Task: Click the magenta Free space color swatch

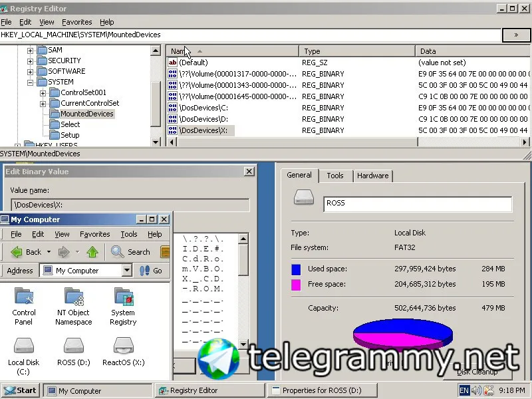Action: 296,285
